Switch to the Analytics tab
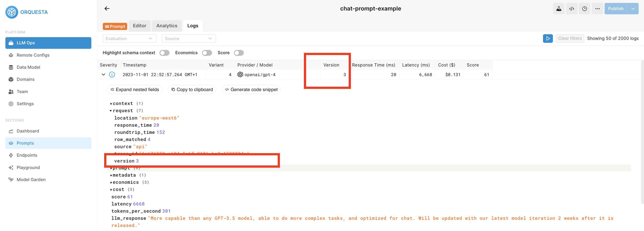This screenshot has height=231, width=644. (x=167, y=26)
